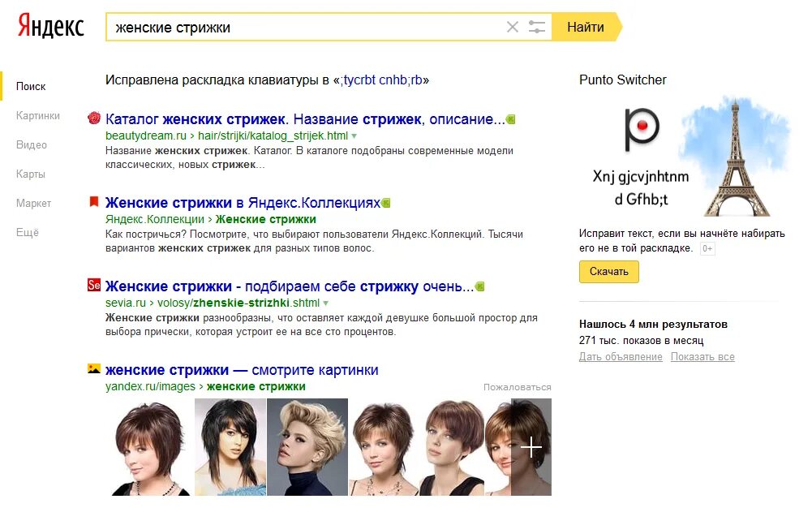Click the green badge after подбираем себе стрижку title
This screenshot has width=812, height=512.
click(x=480, y=286)
